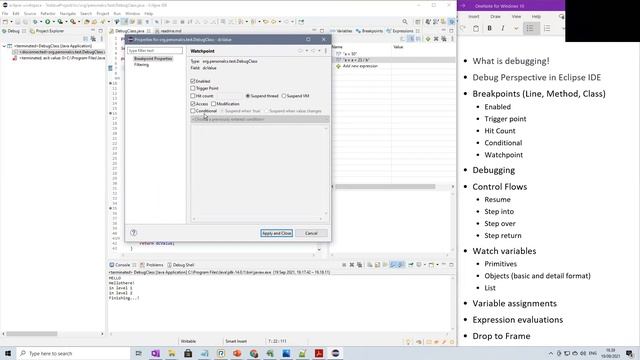Viewport: 640px width, 360px height.
Task: Click the type filter text field
Action: pyautogui.click(x=155, y=51)
